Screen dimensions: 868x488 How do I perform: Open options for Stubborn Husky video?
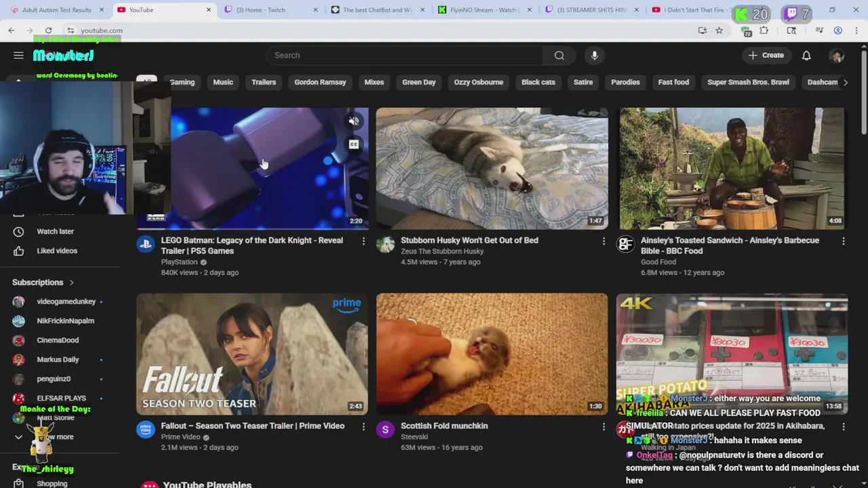click(x=604, y=241)
